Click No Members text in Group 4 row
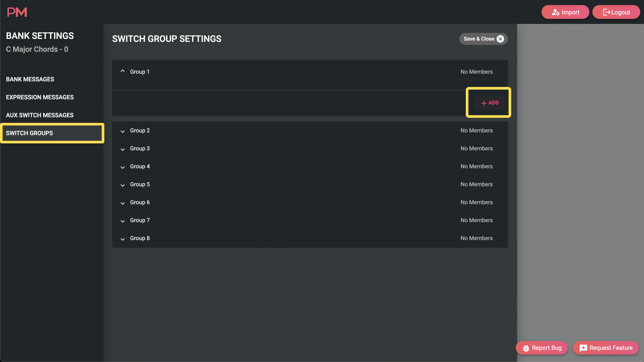 click(476, 166)
